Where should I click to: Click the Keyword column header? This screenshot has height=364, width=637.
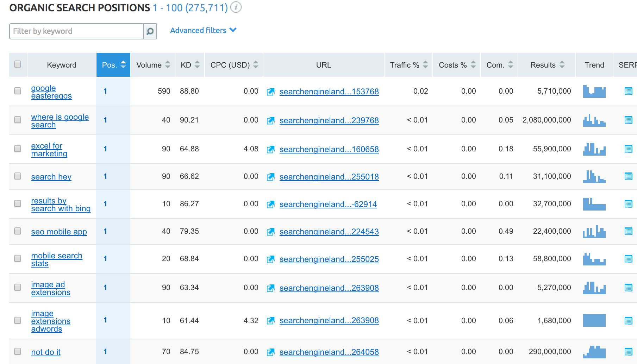coord(62,65)
